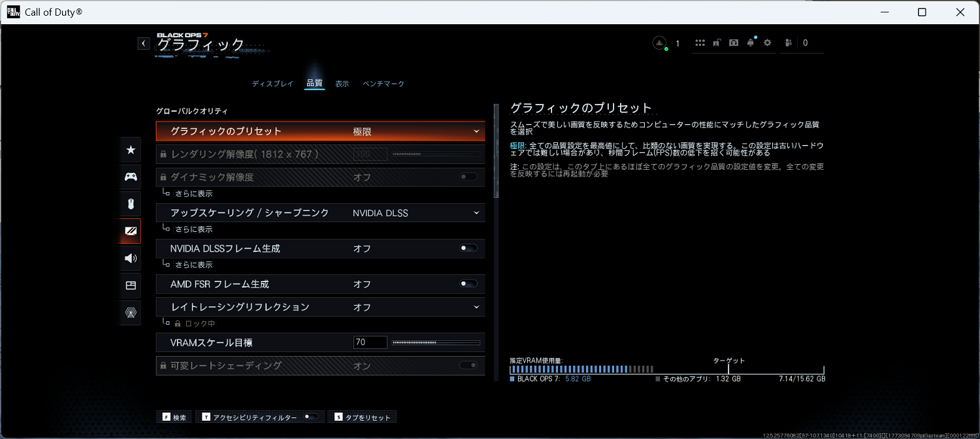Viewport: 980px width, 439px height.
Task: Click the 7.14/15.62 GB total text
Action: click(x=802, y=379)
